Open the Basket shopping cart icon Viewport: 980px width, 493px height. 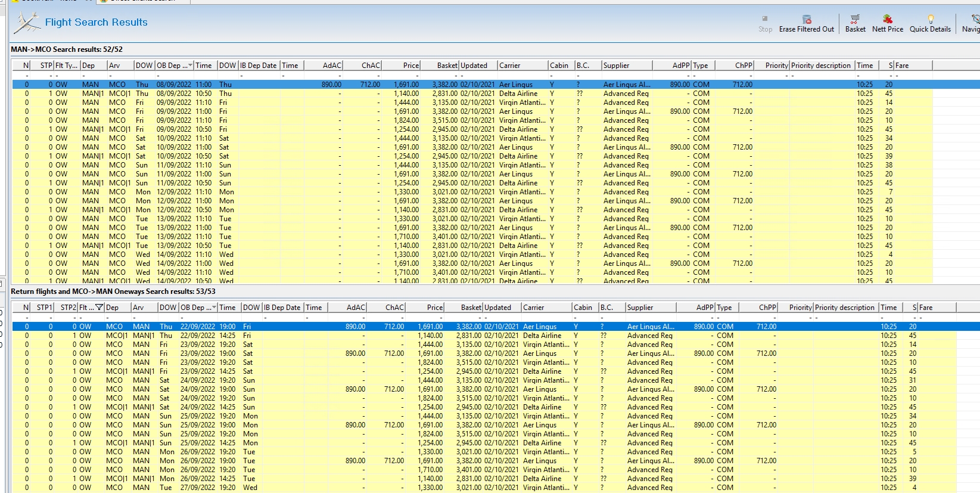[x=855, y=20]
